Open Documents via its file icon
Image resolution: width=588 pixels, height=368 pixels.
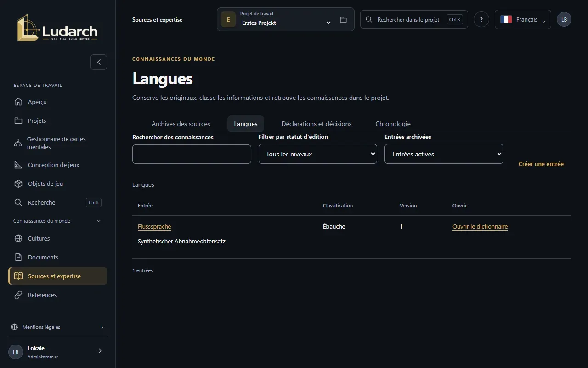tap(18, 257)
